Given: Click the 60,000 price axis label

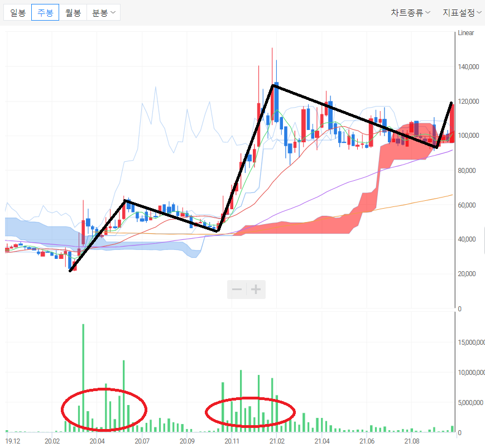Looking at the screenshot, I should [x=467, y=205].
